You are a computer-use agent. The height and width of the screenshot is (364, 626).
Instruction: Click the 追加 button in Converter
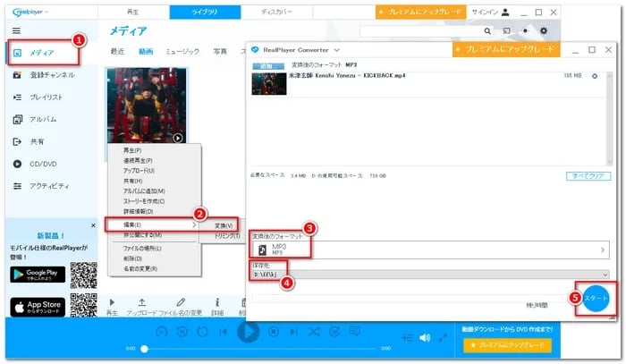click(x=267, y=66)
